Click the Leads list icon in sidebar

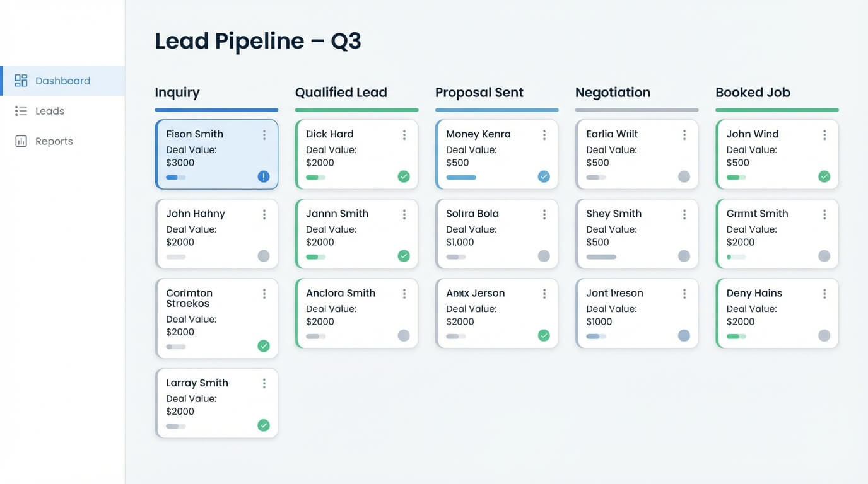pyautogui.click(x=21, y=111)
